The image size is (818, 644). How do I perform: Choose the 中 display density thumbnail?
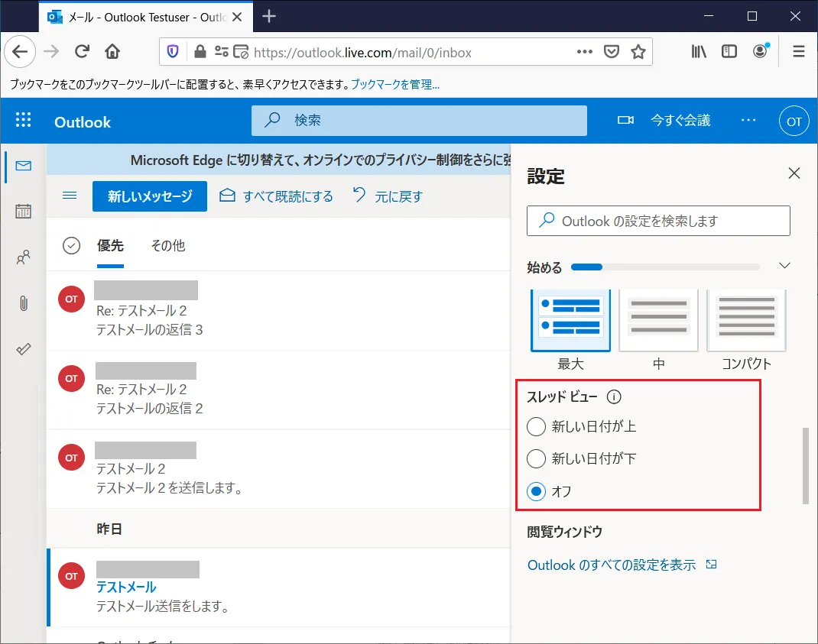658,320
